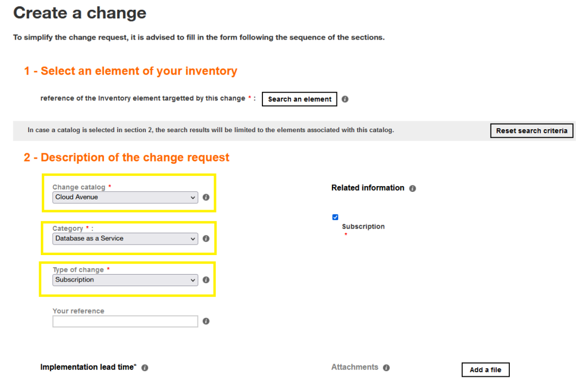The width and height of the screenshot is (588, 378).
Task: Click the Your reference field label
Action: click(x=78, y=311)
